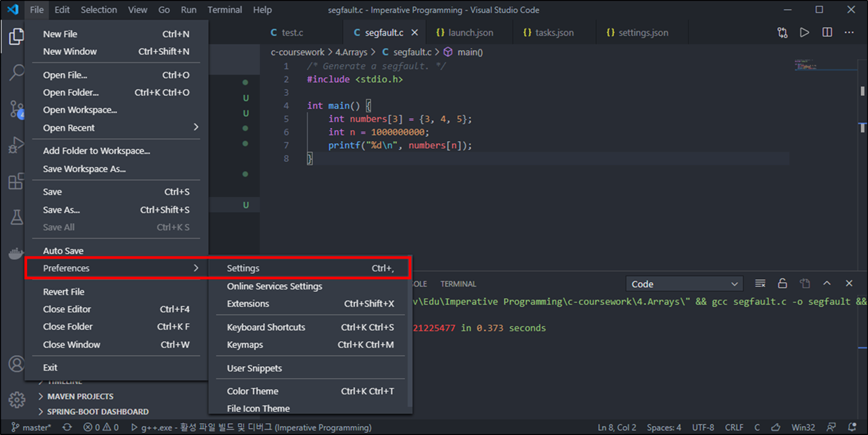The height and width of the screenshot is (435, 868).
Task: Open the Terminal menu in the menu bar
Action: [225, 10]
